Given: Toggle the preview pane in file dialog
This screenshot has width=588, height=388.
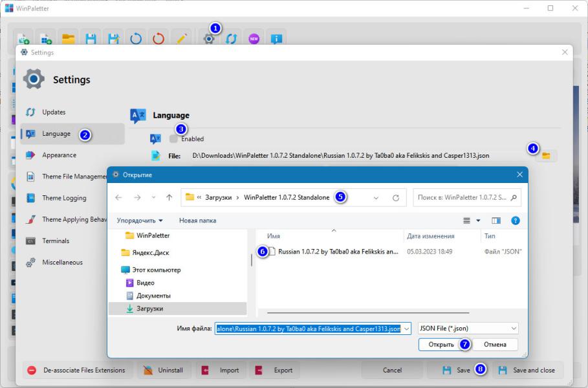Looking at the screenshot, I should pos(495,221).
